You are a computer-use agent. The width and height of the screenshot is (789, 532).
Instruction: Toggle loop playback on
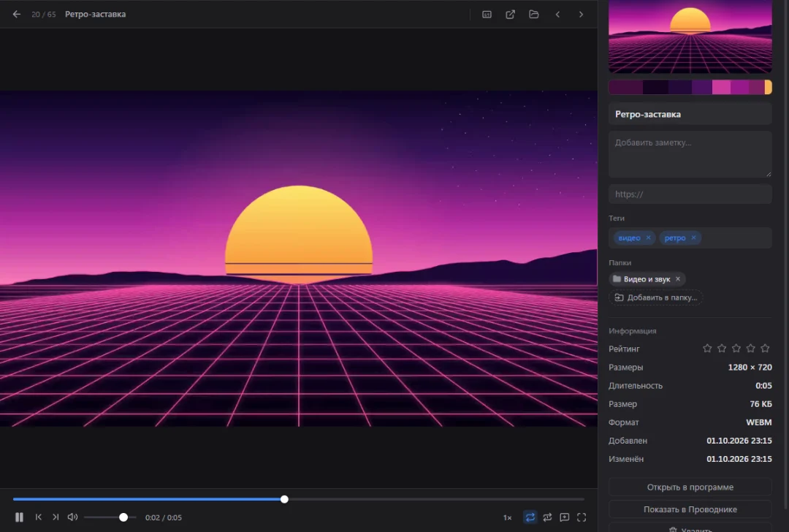[530, 517]
